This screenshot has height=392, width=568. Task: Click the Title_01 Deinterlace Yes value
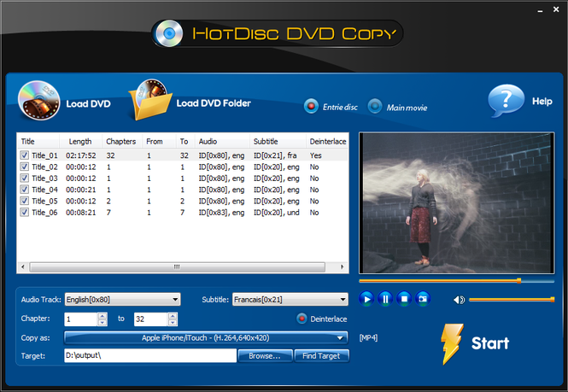pos(315,155)
